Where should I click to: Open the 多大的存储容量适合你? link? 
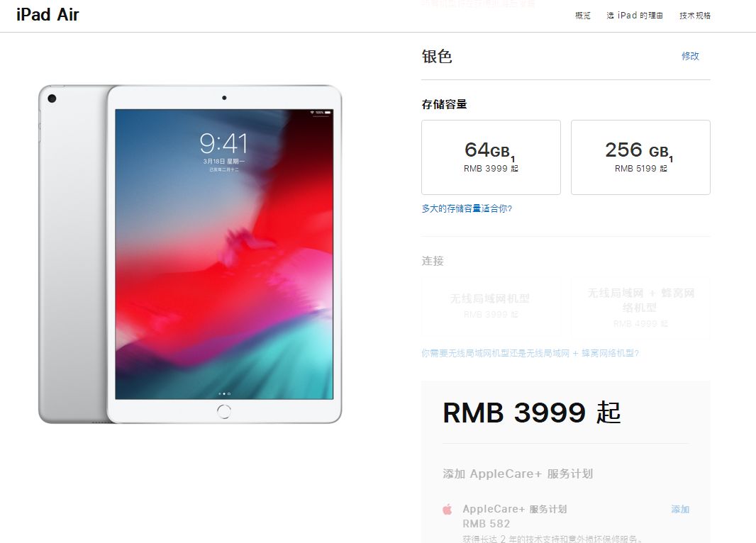point(467,208)
